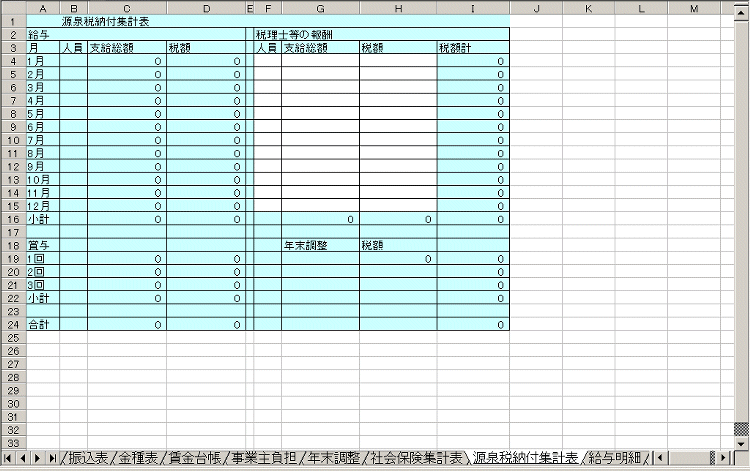Select the 社会保険集計表 sheet tab
The height and width of the screenshot is (471, 750).
[x=416, y=458]
